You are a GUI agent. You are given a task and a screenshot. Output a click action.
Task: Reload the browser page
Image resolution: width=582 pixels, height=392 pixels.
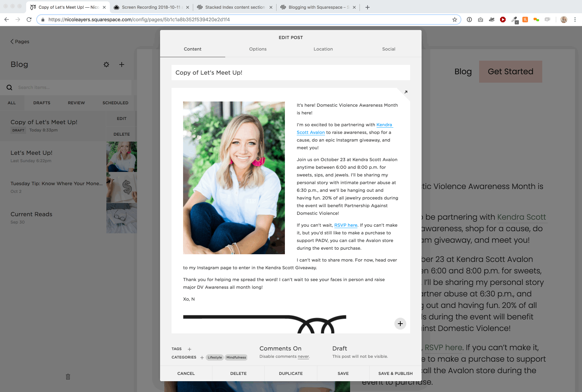point(29,20)
